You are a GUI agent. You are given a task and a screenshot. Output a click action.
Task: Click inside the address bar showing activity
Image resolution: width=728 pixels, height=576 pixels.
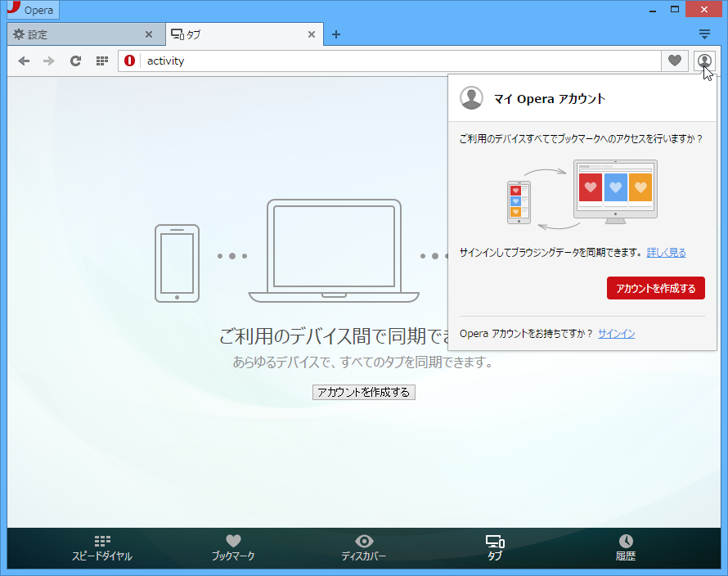tap(327, 61)
